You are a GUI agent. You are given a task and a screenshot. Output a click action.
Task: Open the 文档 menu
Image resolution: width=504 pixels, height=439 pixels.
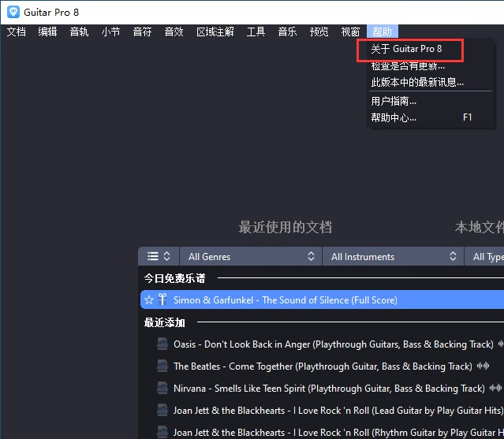click(17, 32)
